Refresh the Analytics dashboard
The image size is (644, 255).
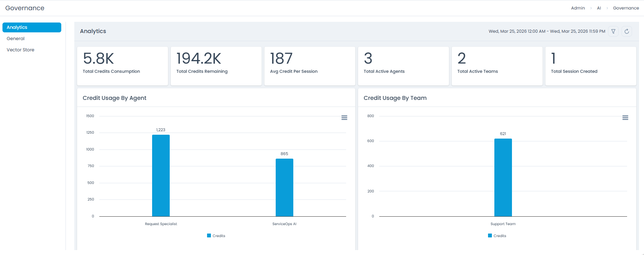pos(627,31)
